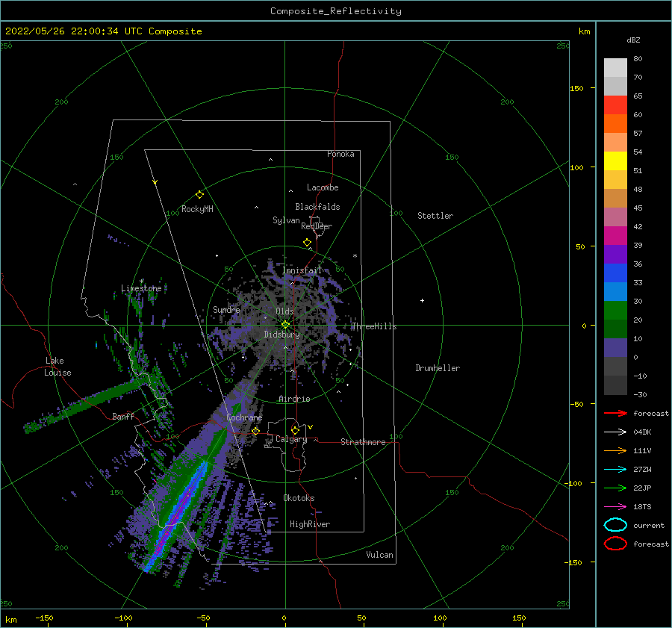Click the yellow diamond marker above Calgary label

(295, 430)
